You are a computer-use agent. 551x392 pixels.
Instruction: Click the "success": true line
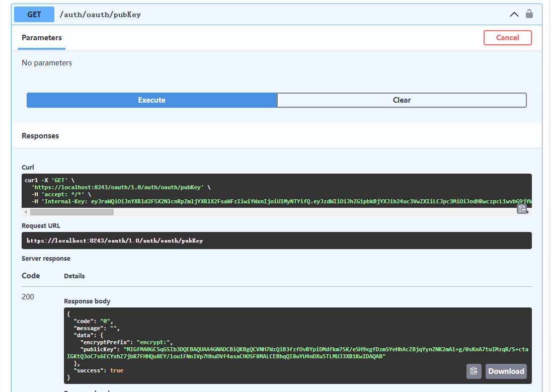coord(99,370)
